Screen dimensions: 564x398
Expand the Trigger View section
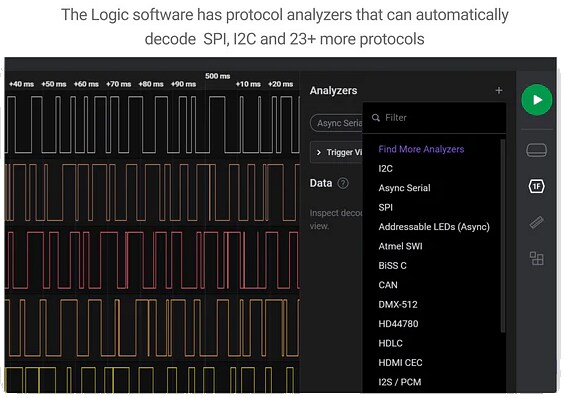tap(337, 152)
